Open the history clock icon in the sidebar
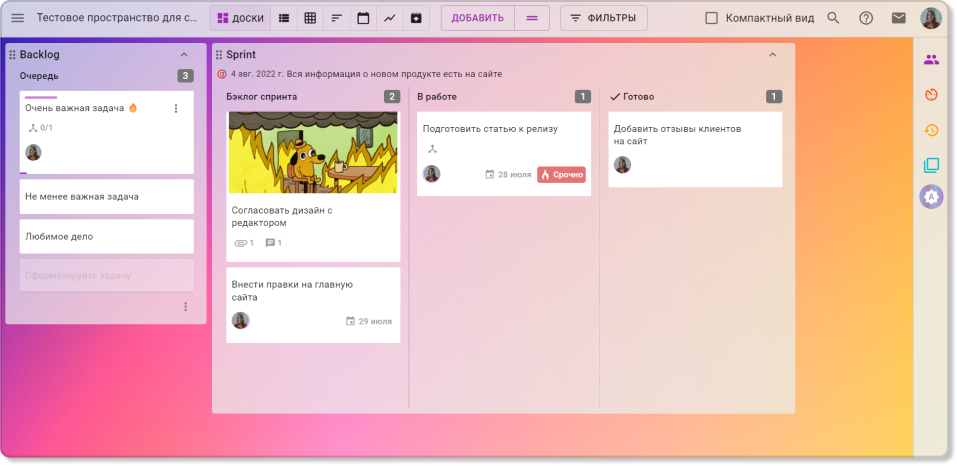The height and width of the screenshot is (466, 957). point(931,129)
